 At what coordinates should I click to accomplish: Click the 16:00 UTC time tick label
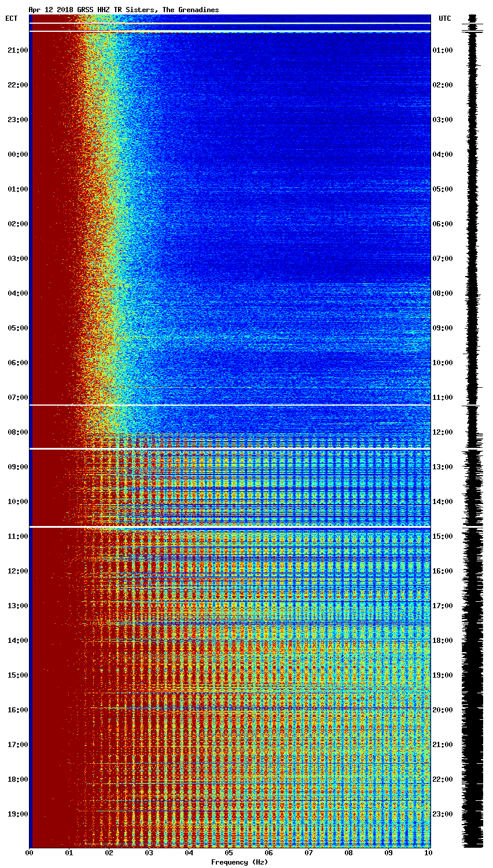[x=443, y=571]
